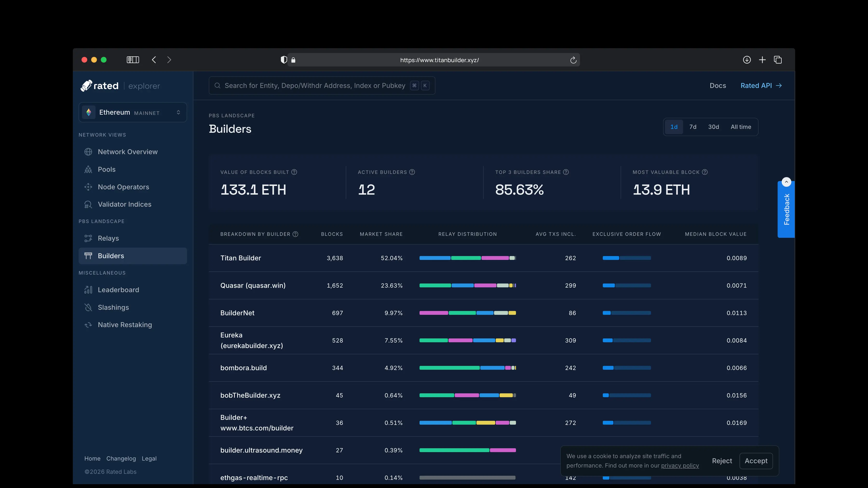Click the Relays sidebar icon
The image size is (868, 488).
coord(88,238)
